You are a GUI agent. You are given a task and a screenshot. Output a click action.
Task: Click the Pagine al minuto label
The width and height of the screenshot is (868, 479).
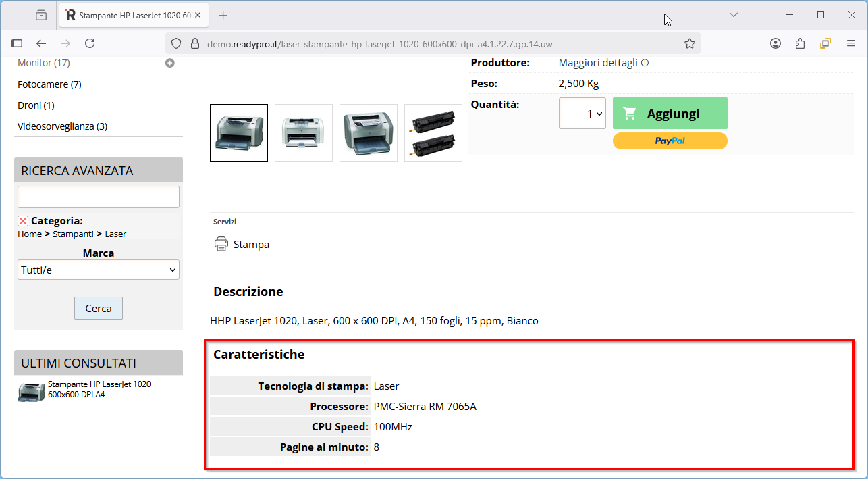324,447
